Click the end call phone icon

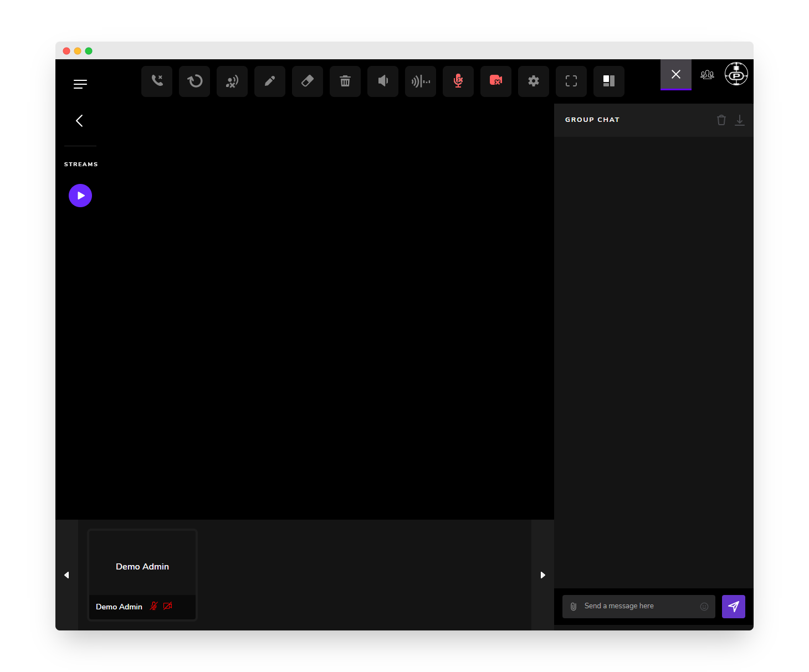click(157, 81)
